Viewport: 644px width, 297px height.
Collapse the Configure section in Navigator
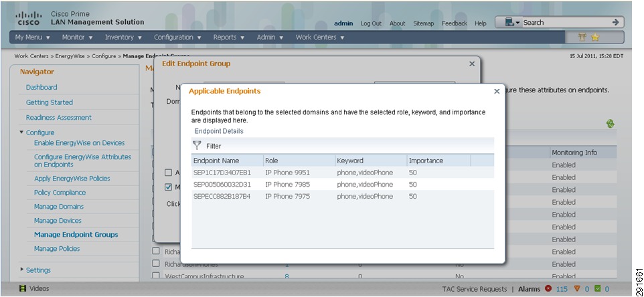[21, 132]
